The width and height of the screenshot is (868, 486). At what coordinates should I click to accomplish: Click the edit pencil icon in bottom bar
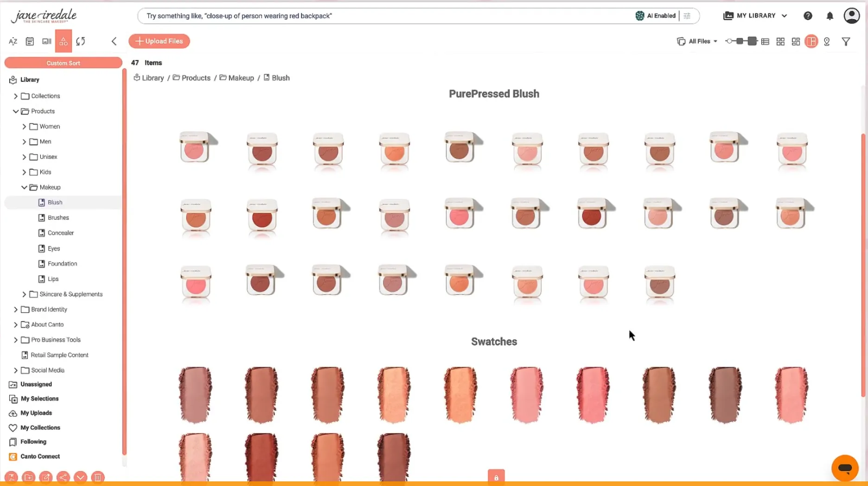(x=46, y=477)
